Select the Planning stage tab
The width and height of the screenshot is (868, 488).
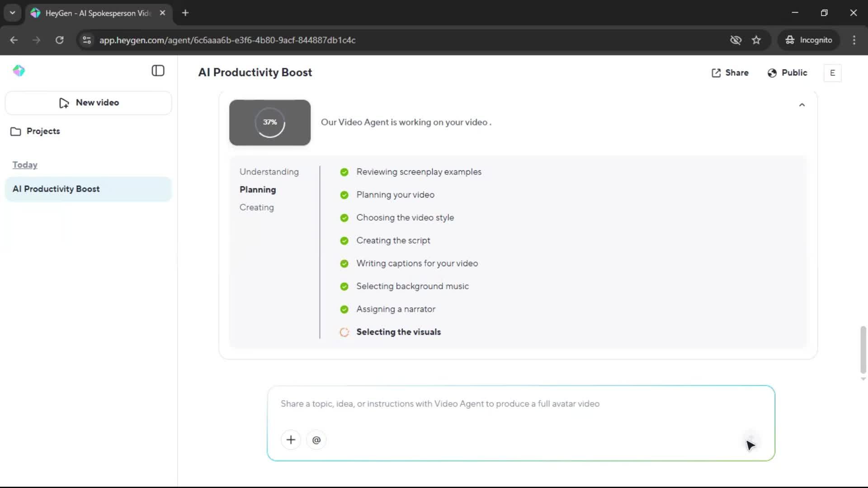257,190
